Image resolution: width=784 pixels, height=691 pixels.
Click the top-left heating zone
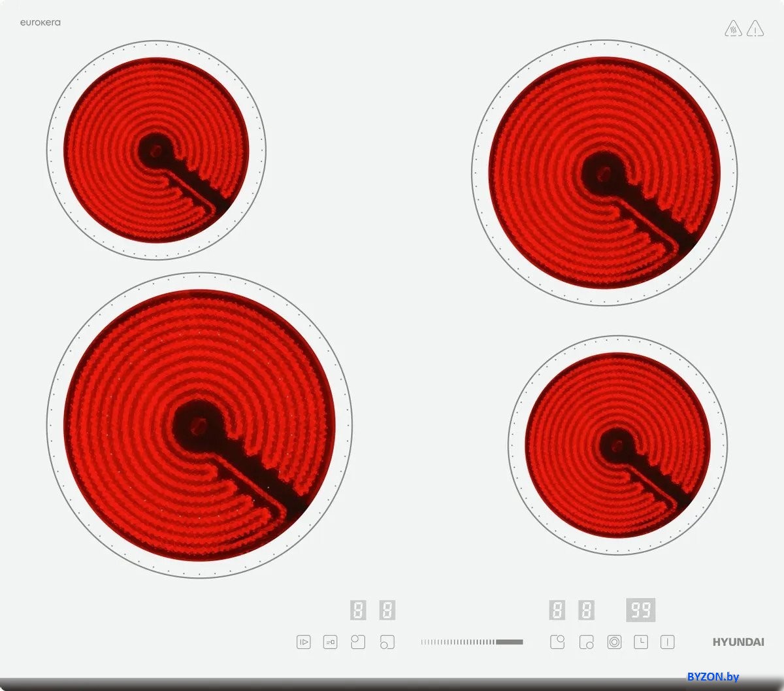pos(156,150)
